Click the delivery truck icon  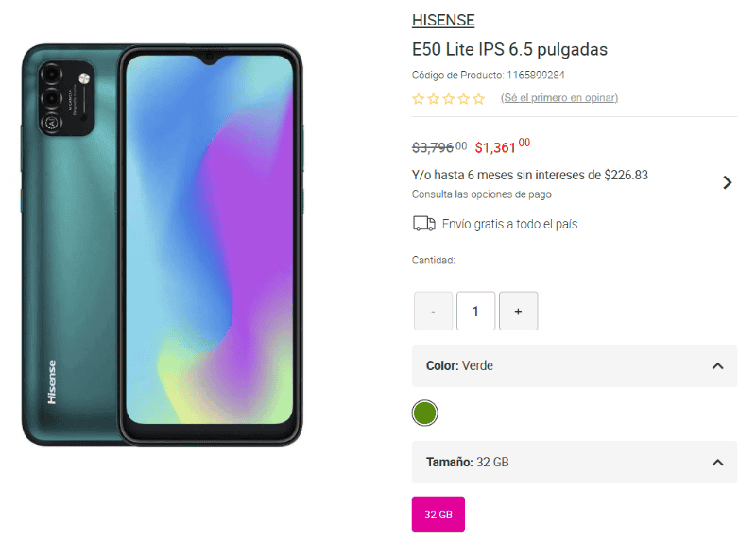click(x=424, y=224)
